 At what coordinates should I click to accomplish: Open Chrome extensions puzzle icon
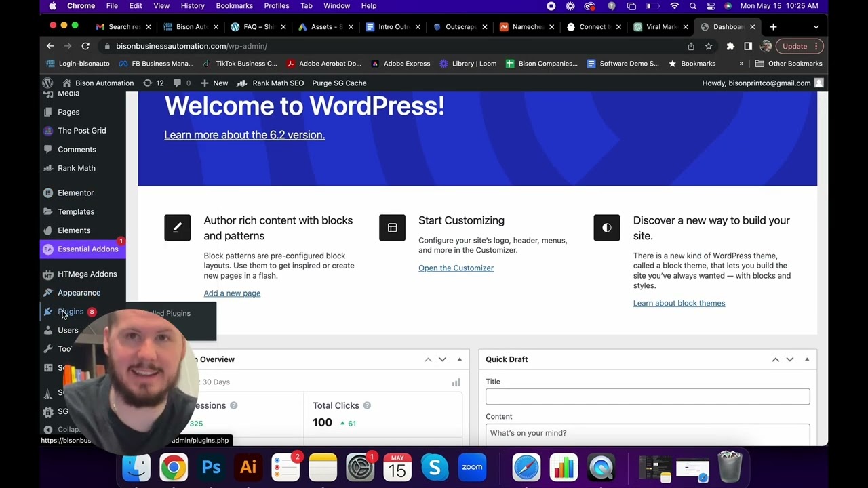(x=730, y=46)
